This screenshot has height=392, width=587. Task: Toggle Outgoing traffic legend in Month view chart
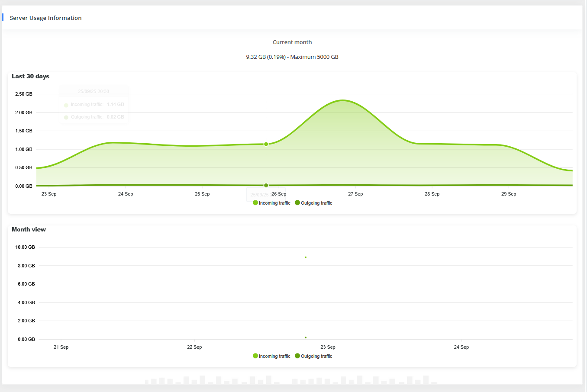[313, 356]
